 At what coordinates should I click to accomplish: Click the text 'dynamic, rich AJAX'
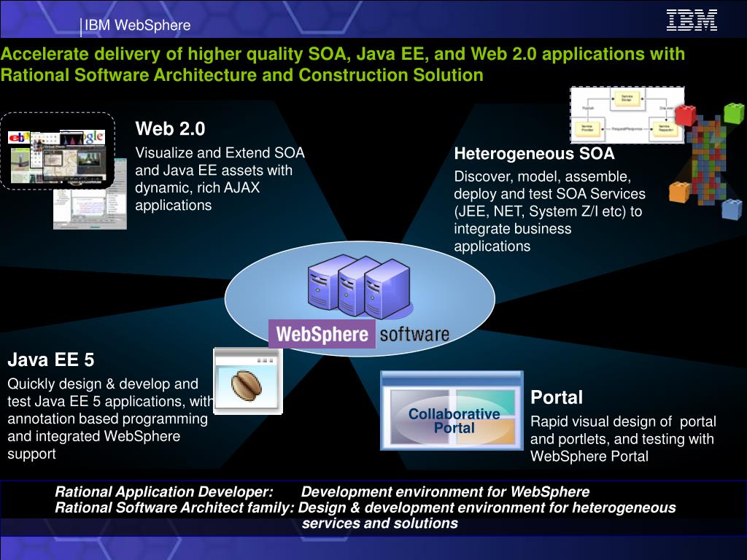coord(197,187)
